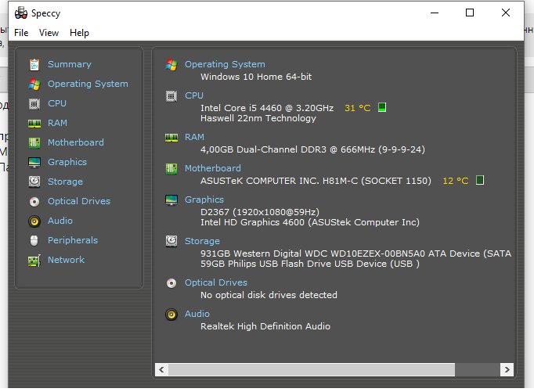The height and width of the screenshot is (392, 534).
Task: Click the Summary clipboard icon in sidebar
Action: pyautogui.click(x=34, y=64)
